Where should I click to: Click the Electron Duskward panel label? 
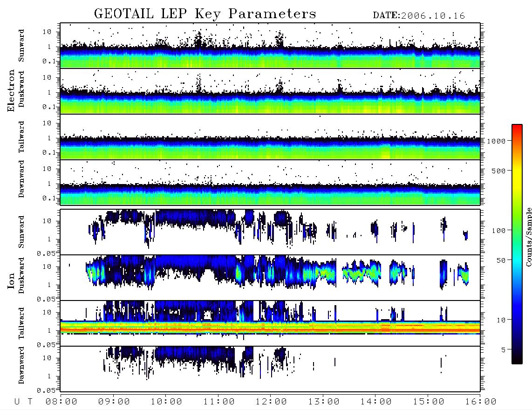(x=21, y=89)
